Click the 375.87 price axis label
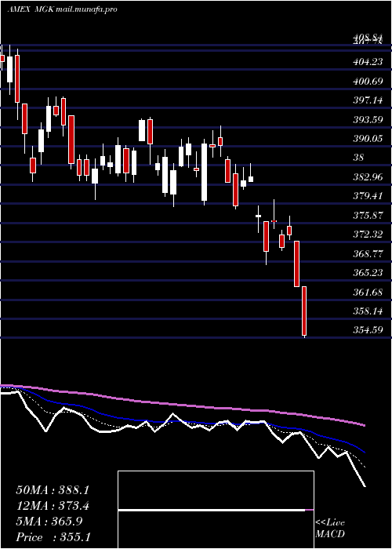This screenshot has height=549, width=392. tap(368, 216)
